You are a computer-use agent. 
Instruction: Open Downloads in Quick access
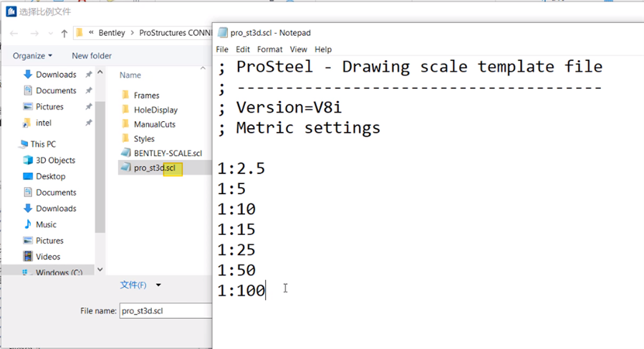click(56, 75)
